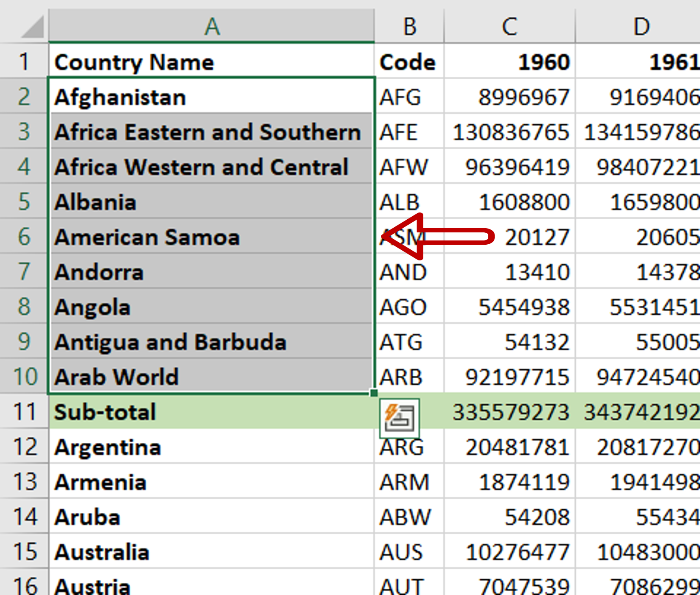Click the AFG code cell
The height and width of the screenshot is (595, 700).
[x=409, y=97]
